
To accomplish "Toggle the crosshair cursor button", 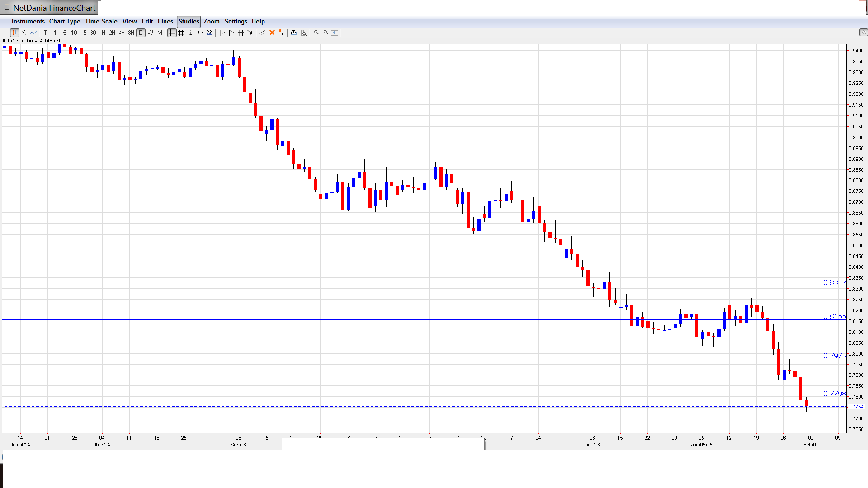I will (172, 33).
